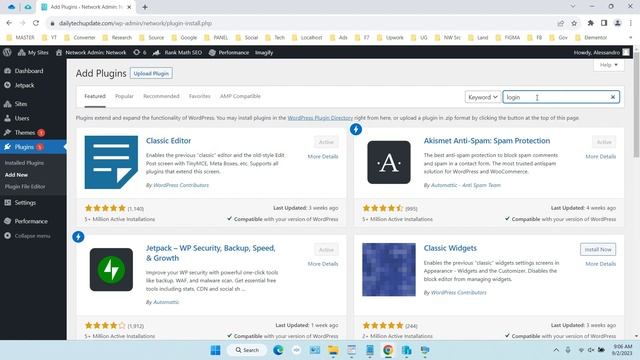The height and width of the screenshot is (360, 640).
Task: View More Details for Akismet
Action: pos(600,156)
